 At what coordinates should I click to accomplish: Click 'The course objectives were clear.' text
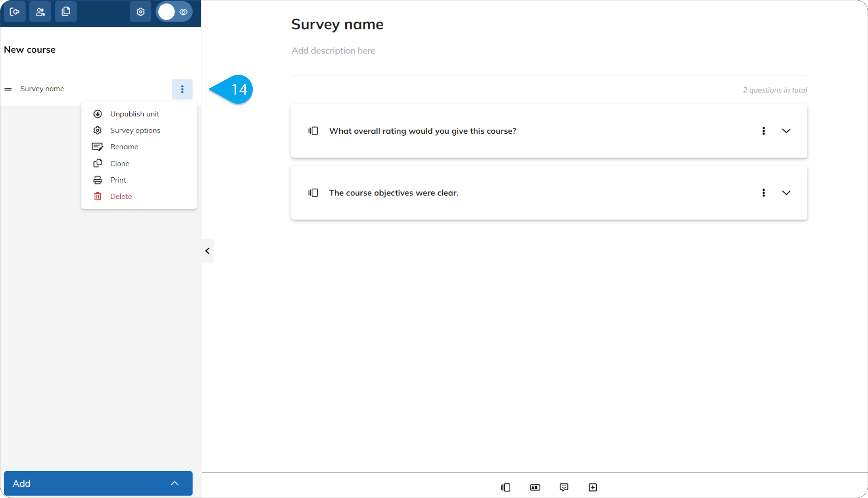tap(394, 193)
